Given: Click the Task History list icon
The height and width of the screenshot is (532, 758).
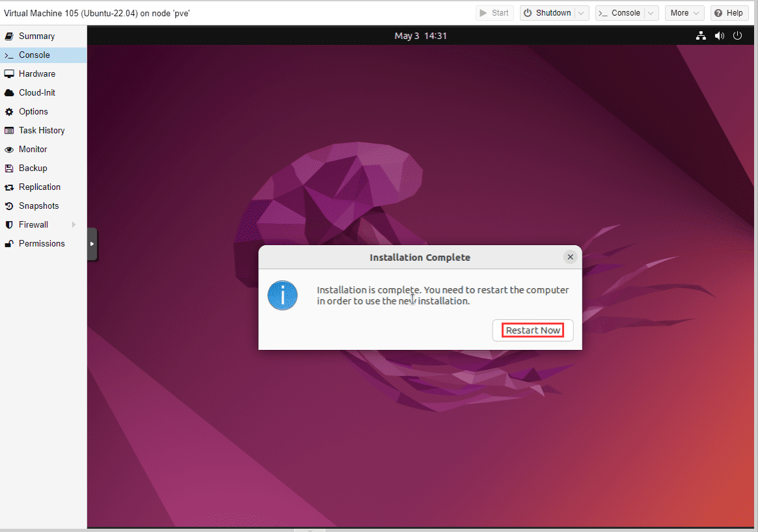Looking at the screenshot, I should tap(8, 131).
